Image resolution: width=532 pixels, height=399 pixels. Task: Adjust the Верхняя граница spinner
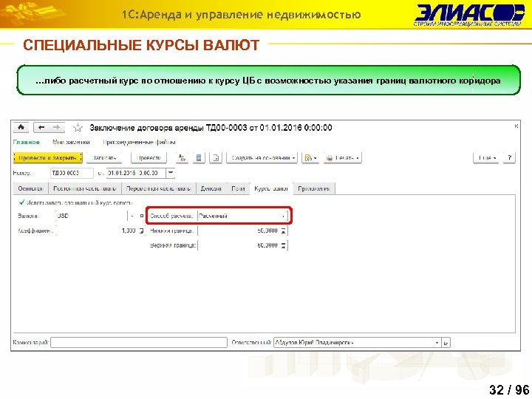tap(284, 245)
